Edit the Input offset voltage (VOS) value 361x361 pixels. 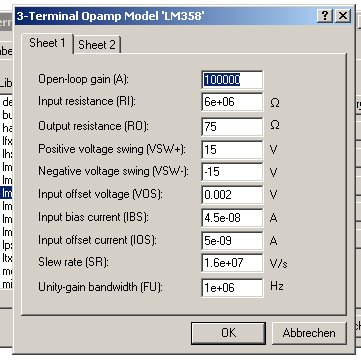tap(232, 195)
